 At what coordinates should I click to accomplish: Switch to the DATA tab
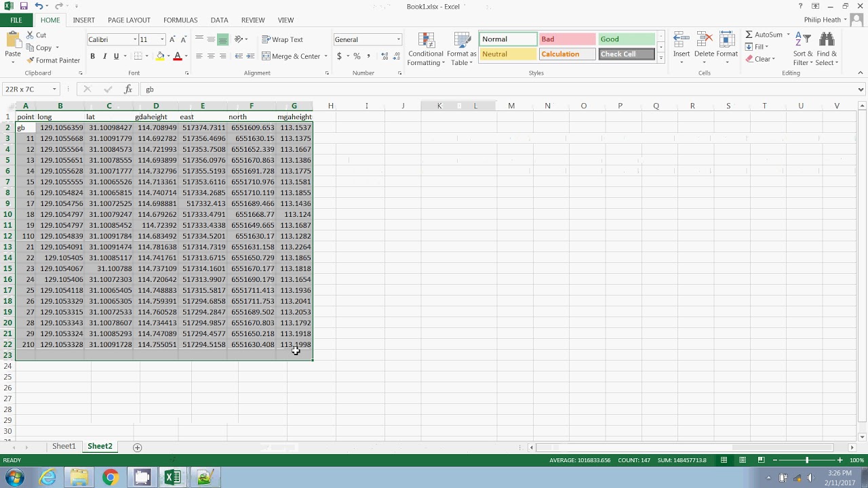pyautogui.click(x=219, y=20)
